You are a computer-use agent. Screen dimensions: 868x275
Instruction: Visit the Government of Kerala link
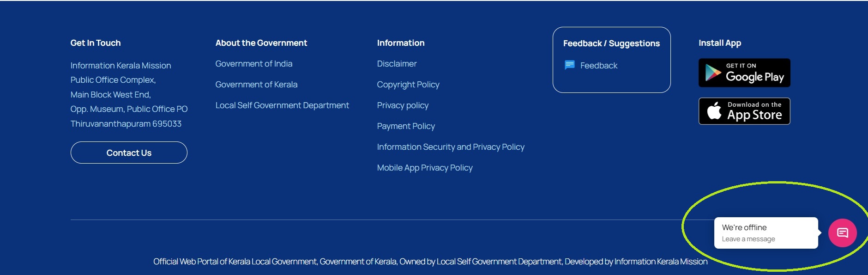[x=256, y=85]
